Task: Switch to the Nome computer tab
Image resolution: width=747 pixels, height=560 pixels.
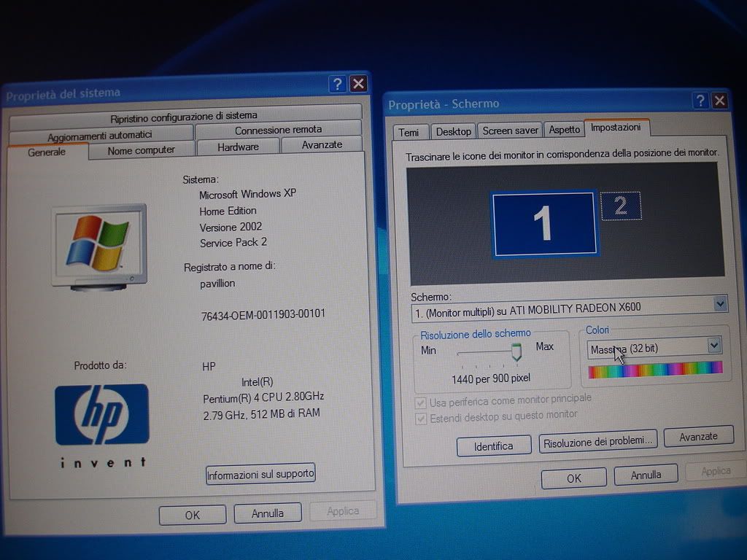Action: pyautogui.click(x=142, y=150)
